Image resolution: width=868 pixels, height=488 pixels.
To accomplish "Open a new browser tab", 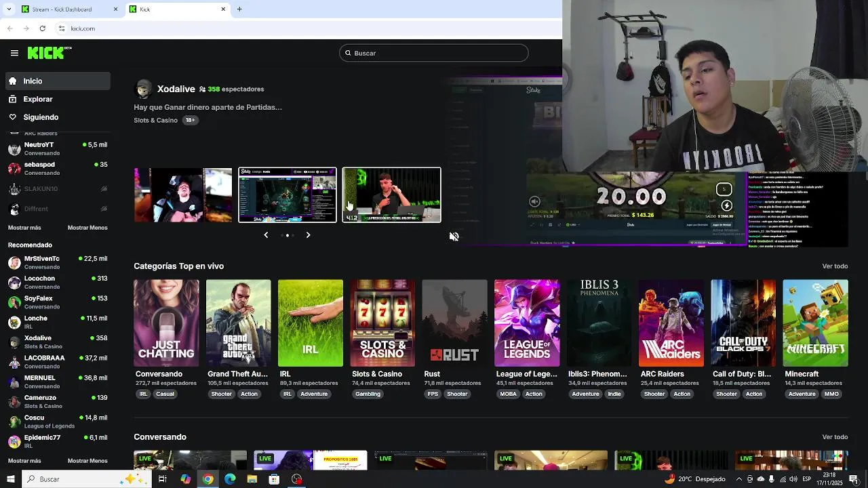I will (x=239, y=9).
